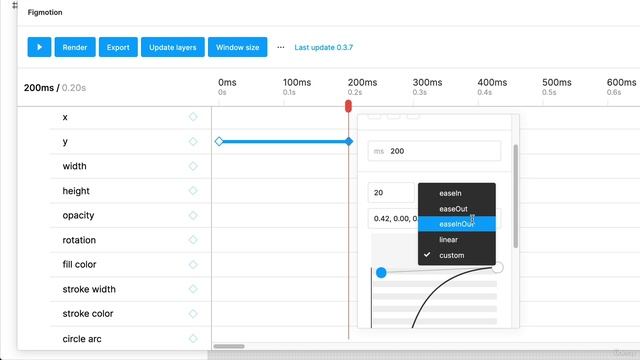Open Window size options

pos(238,47)
